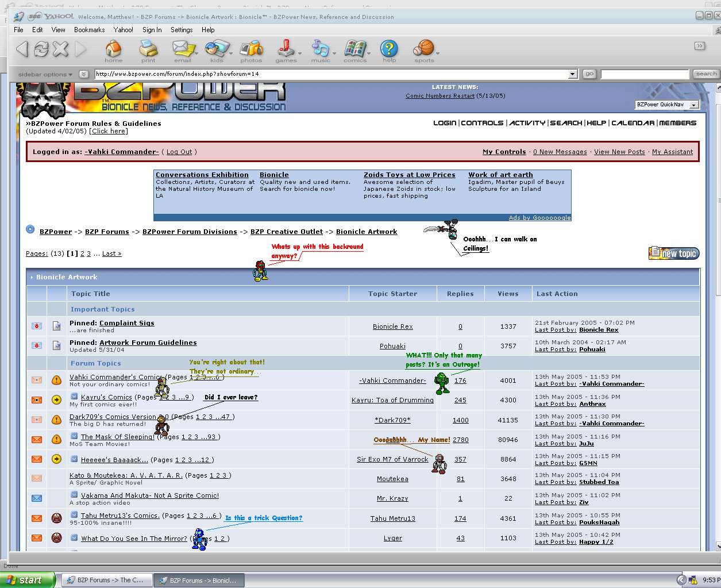The height and width of the screenshot is (588, 721).
Task: Click the vertical scrollbar down arrow
Action: click(718, 547)
